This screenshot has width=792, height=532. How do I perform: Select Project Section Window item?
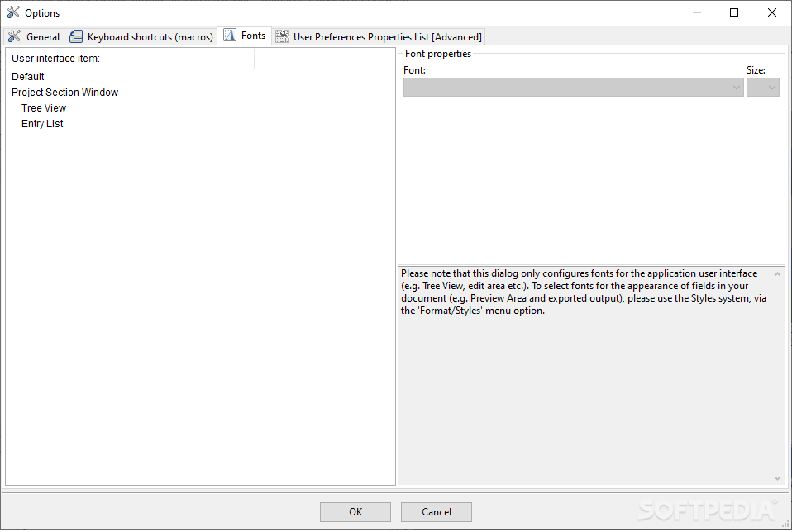[x=64, y=92]
